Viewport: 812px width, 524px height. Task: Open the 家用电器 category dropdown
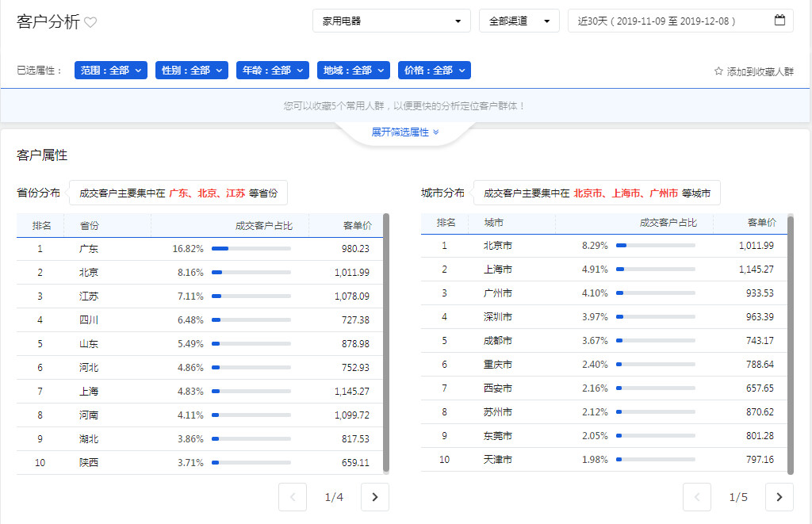392,21
